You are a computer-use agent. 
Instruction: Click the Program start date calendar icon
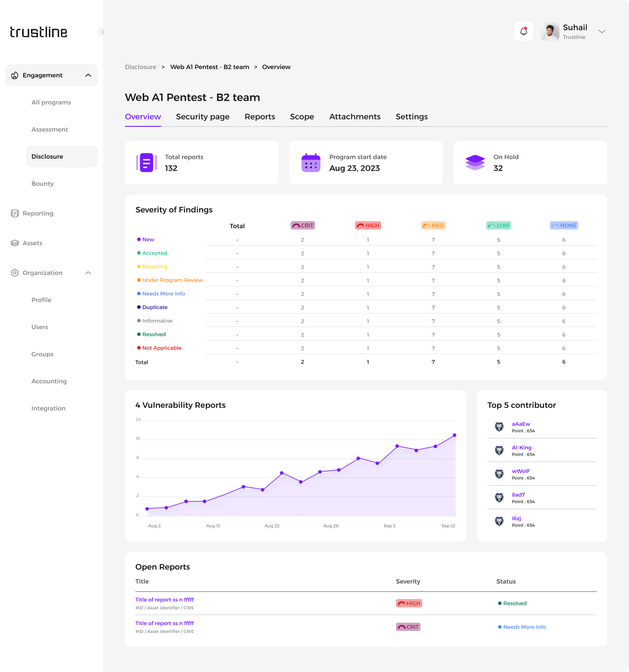[x=310, y=163]
